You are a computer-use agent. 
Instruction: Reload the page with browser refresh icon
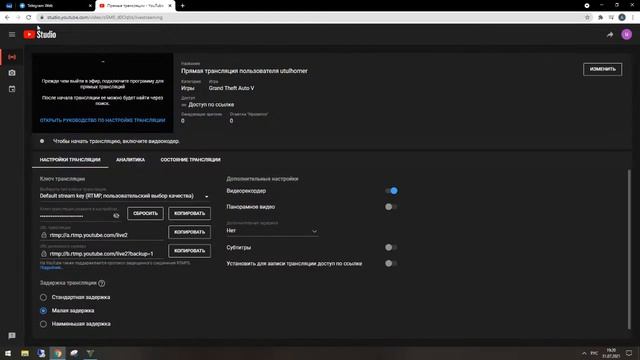point(28,18)
